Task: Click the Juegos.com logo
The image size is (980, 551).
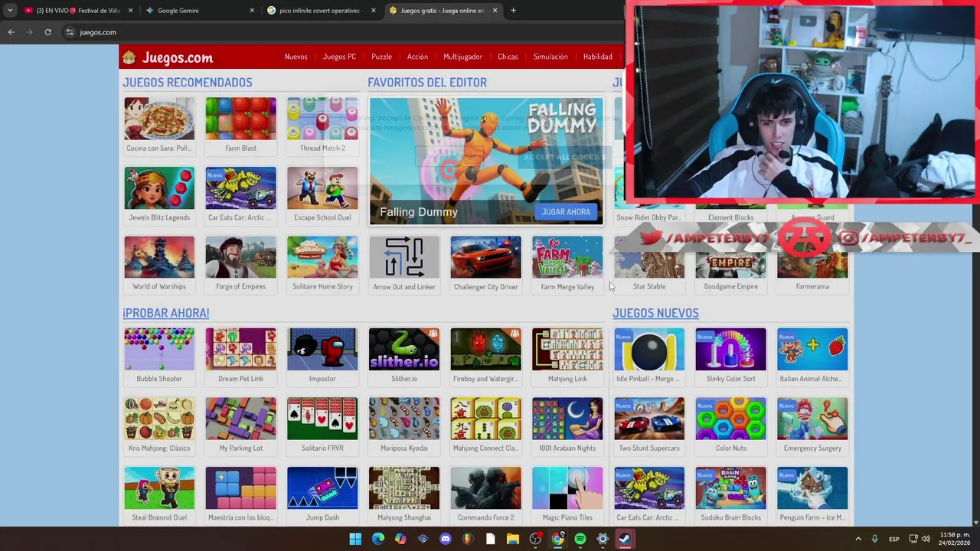Action: click(168, 57)
